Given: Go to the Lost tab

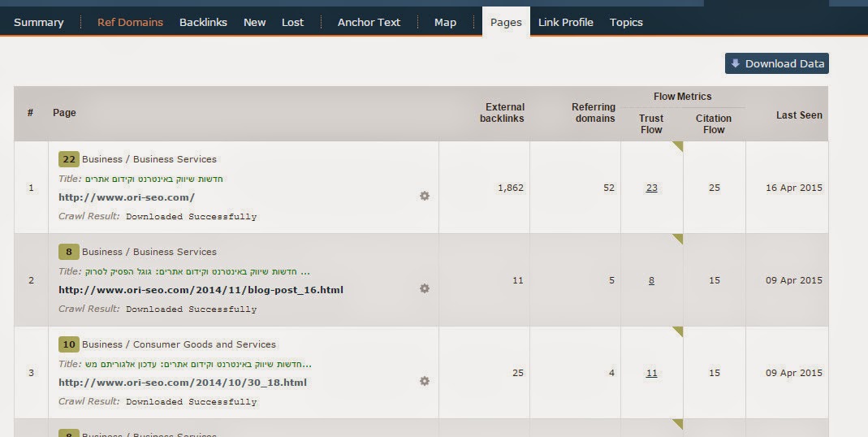Looking at the screenshot, I should (292, 22).
